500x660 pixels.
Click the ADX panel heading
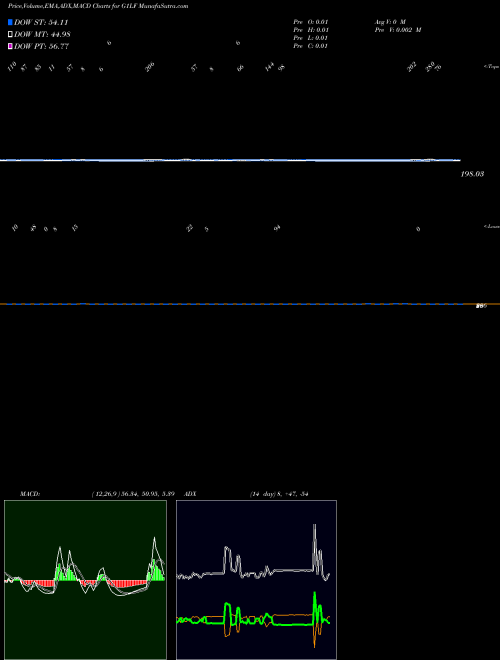pos(190,494)
